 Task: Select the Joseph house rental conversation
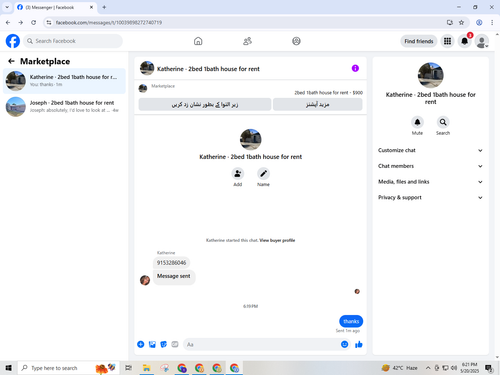click(64, 106)
